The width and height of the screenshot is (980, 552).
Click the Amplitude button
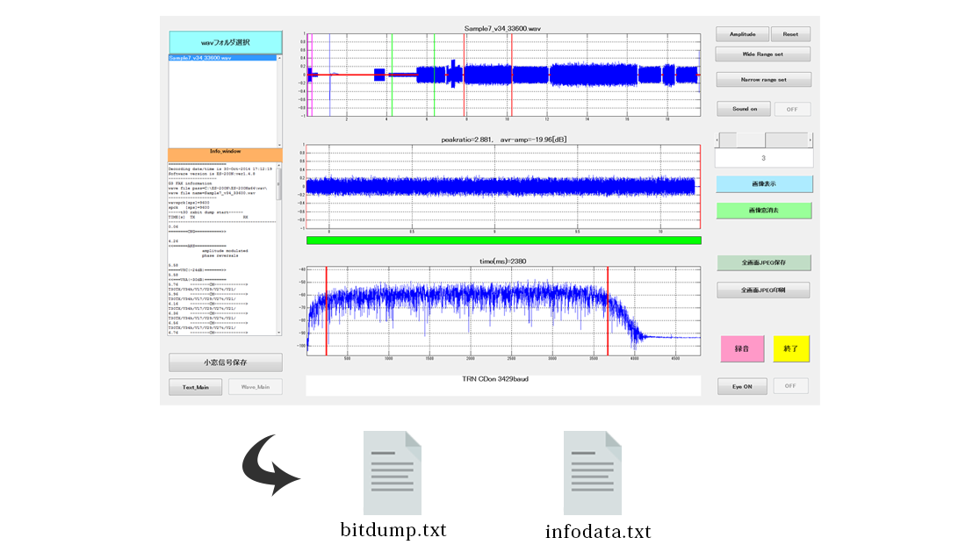742,34
